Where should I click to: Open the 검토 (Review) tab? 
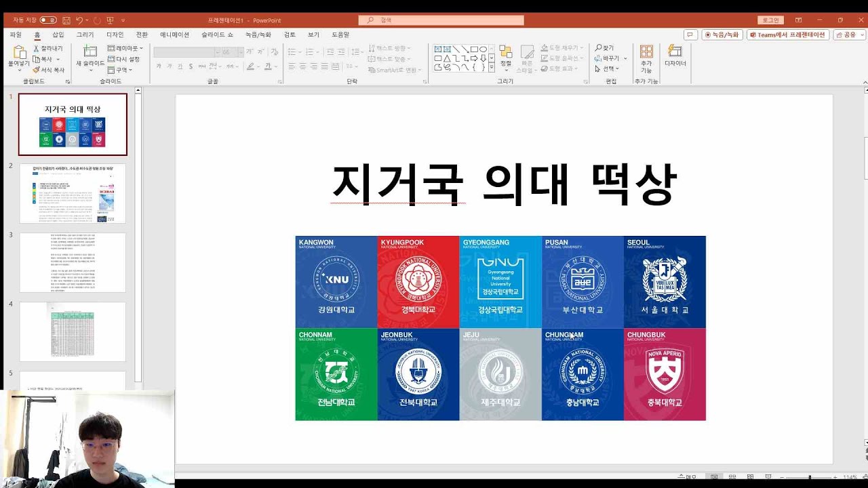pos(290,35)
